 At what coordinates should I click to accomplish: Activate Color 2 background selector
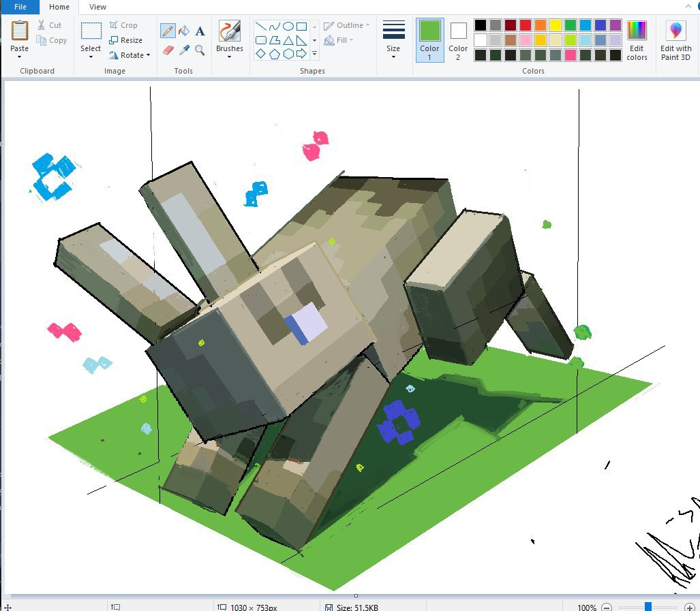(x=458, y=40)
